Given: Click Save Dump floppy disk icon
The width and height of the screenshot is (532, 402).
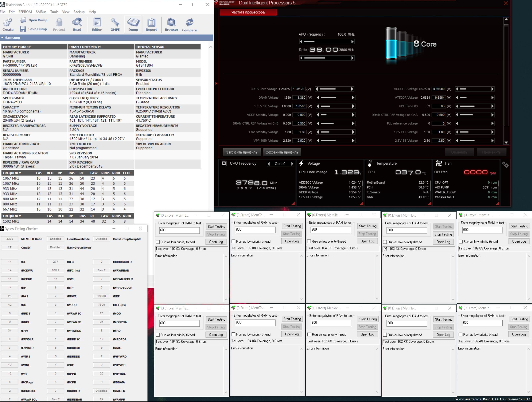Looking at the screenshot, I should pos(23,29).
